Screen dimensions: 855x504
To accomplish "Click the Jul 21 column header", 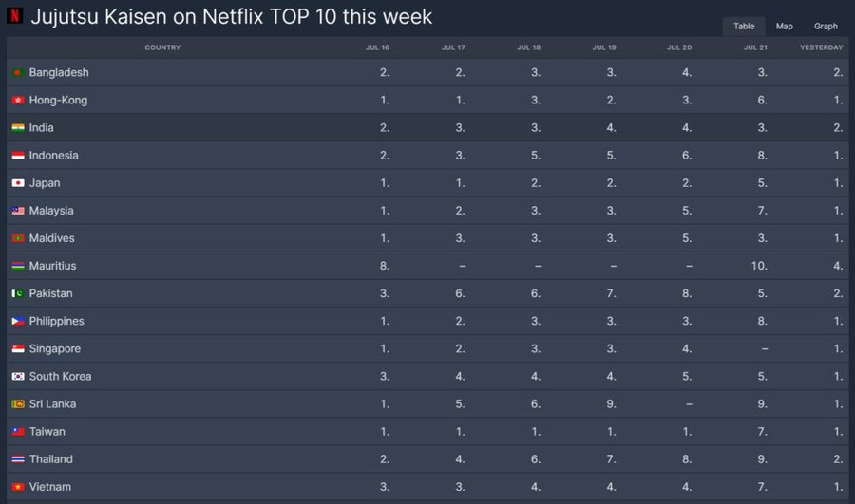I will 756,47.
